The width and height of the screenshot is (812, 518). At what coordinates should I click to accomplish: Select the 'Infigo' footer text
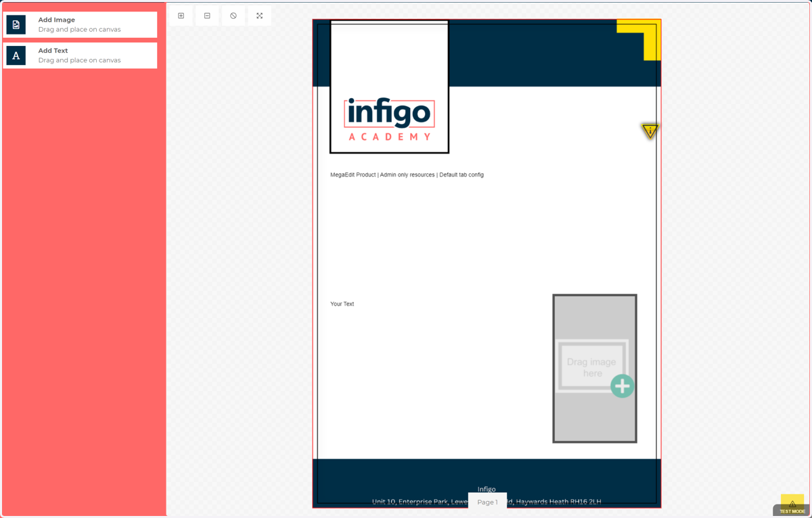487,489
